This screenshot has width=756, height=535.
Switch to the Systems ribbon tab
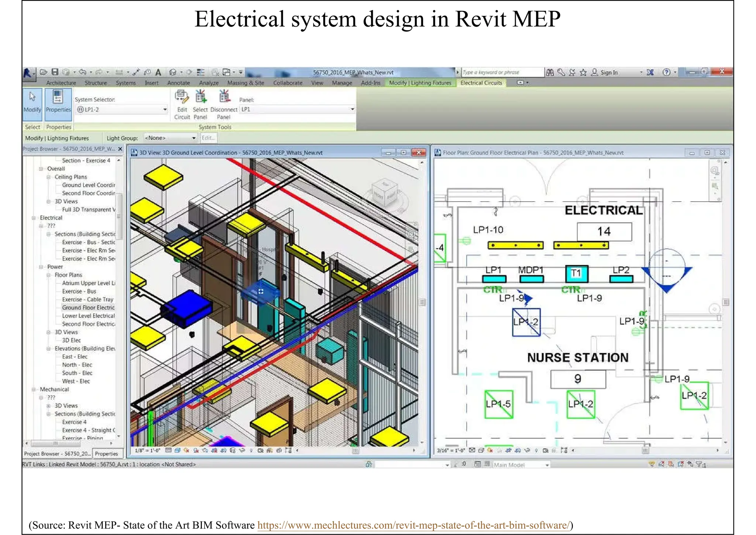point(126,83)
